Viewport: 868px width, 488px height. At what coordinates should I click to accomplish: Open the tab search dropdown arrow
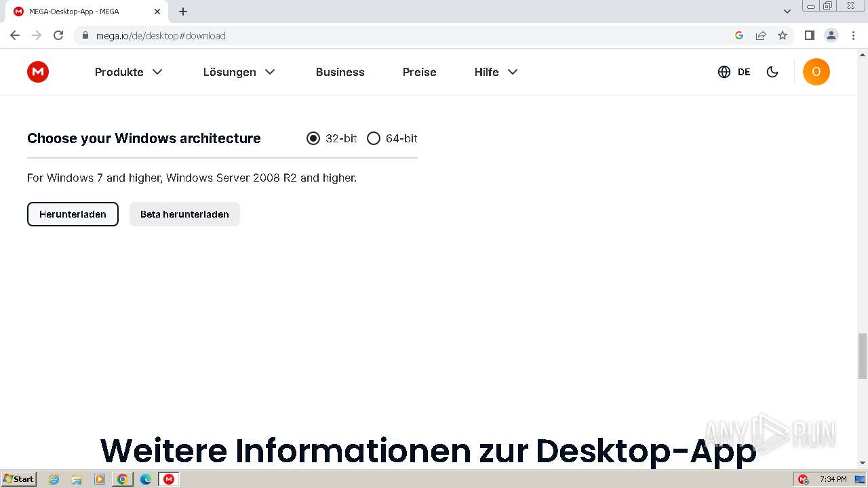click(787, 12)
